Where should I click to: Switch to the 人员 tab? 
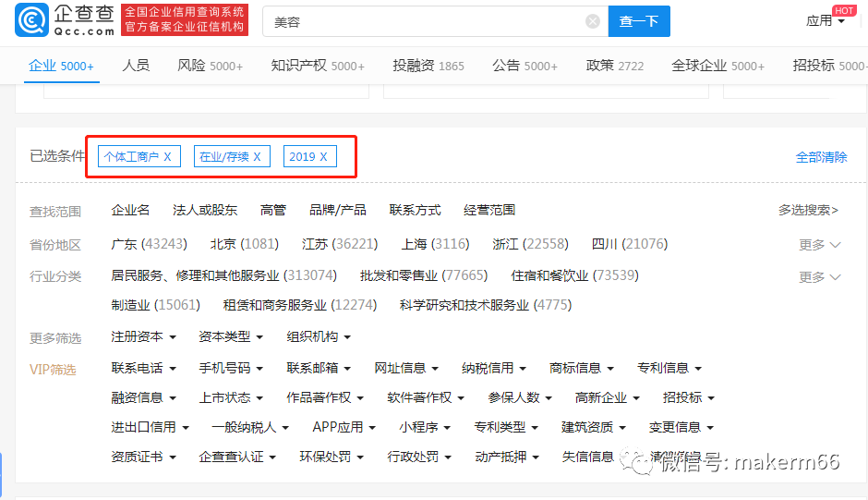[136, 66]
